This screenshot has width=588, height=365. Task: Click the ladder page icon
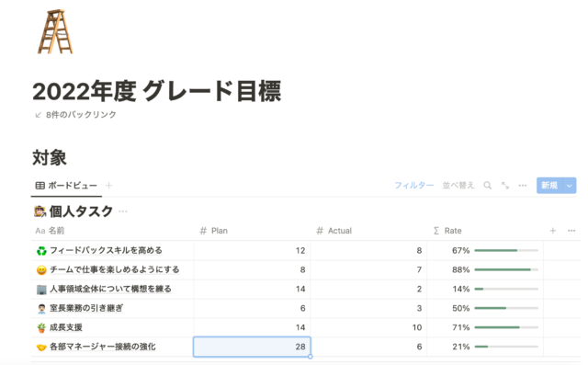[55, 32]
